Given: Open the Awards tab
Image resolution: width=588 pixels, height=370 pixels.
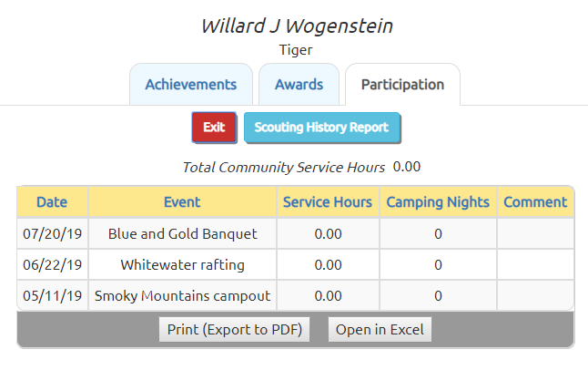Looking at the screenshot, I should point(299,85).
